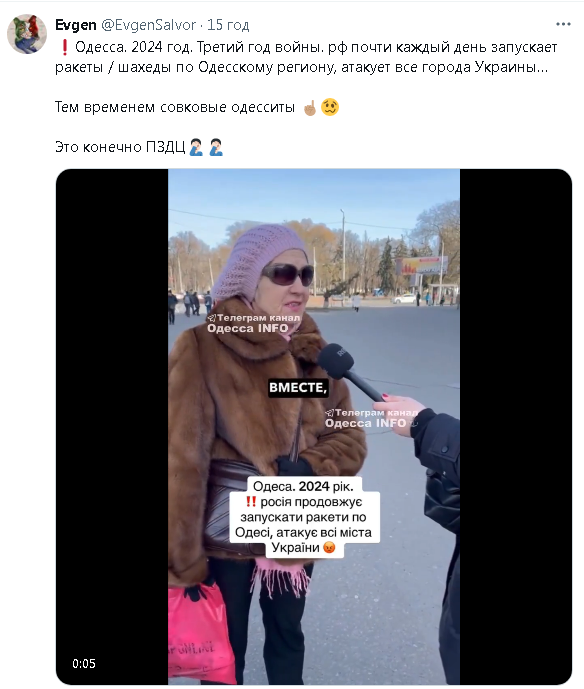
Task: Click the microphone shown in the video
Action: [x=350, y=372]
